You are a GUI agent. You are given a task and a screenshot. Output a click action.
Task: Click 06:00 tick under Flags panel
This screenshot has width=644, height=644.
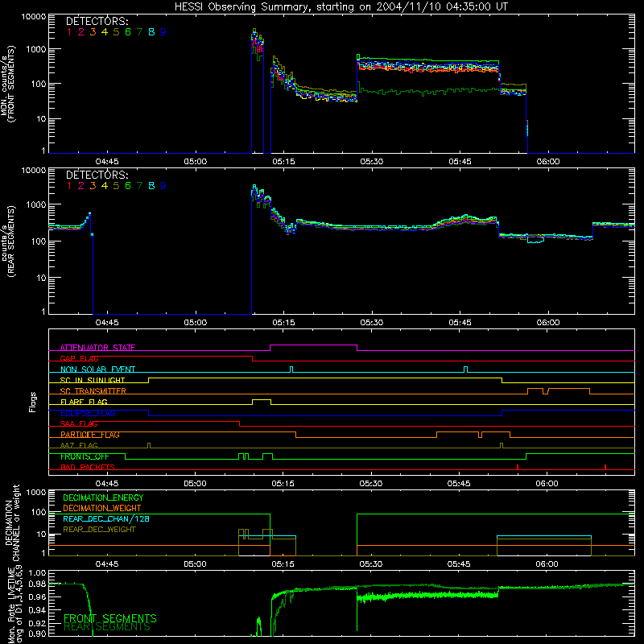(x=547, y=484)
